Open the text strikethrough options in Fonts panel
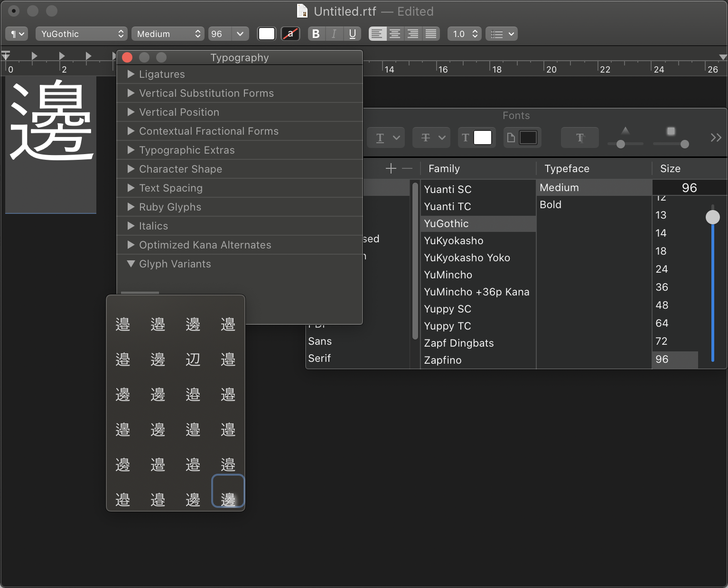728x588 pixels. (x=431, y=138)
